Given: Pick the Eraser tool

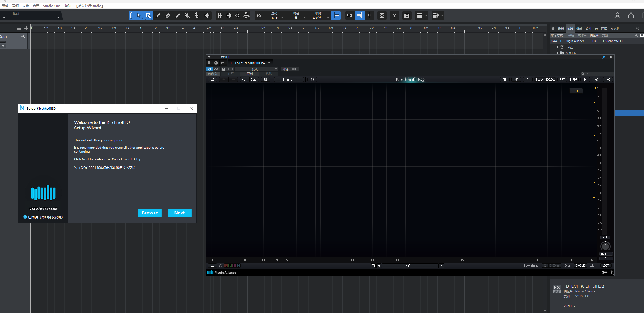Looking at the screenshot, I should 168,15.
